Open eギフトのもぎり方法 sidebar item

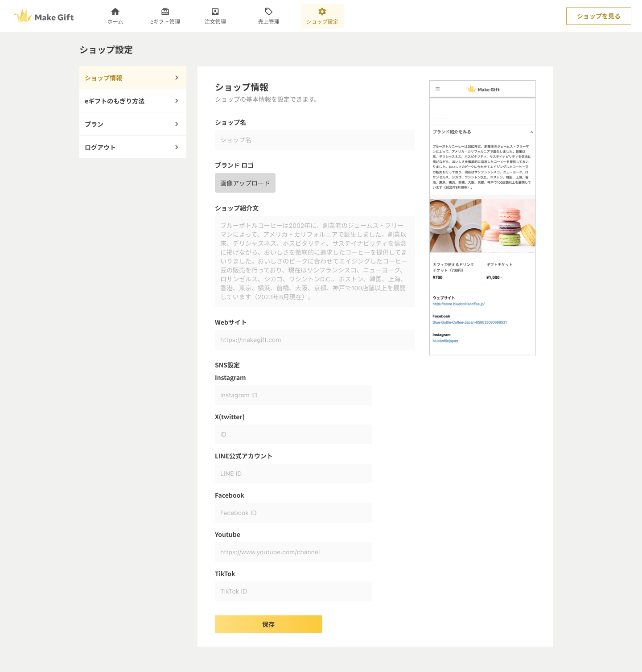132,101
